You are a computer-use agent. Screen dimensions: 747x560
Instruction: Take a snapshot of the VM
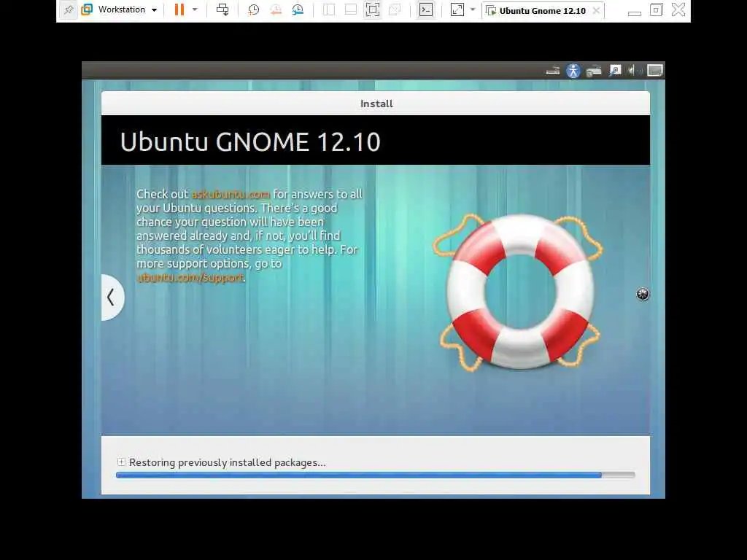click(253, 9)
